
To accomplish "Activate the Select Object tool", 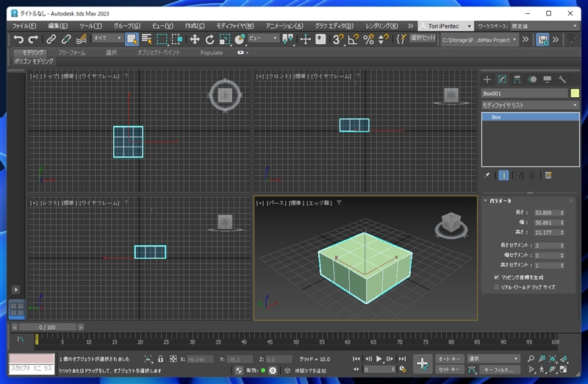I will click(x=132, y=39).
